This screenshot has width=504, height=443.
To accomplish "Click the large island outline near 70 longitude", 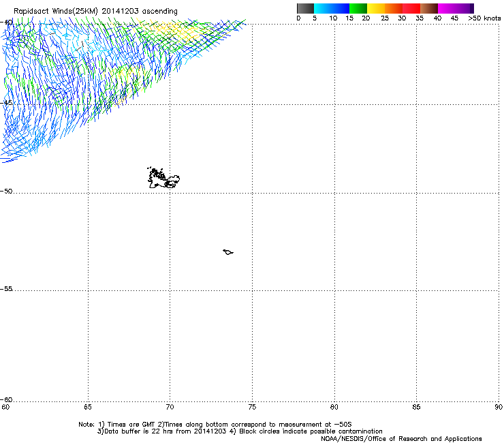I will click(x=163, y=178).
